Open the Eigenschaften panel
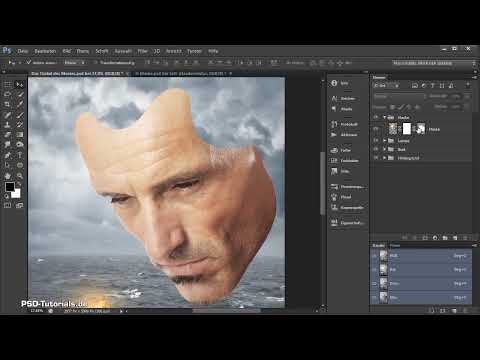480x360 pixels. [347, 223]
